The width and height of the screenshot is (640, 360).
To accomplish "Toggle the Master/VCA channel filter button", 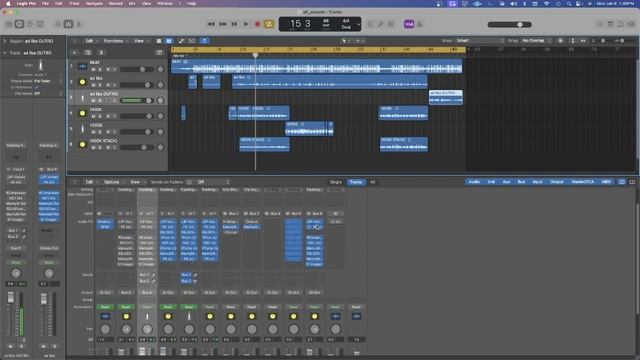I will (582, 182).
